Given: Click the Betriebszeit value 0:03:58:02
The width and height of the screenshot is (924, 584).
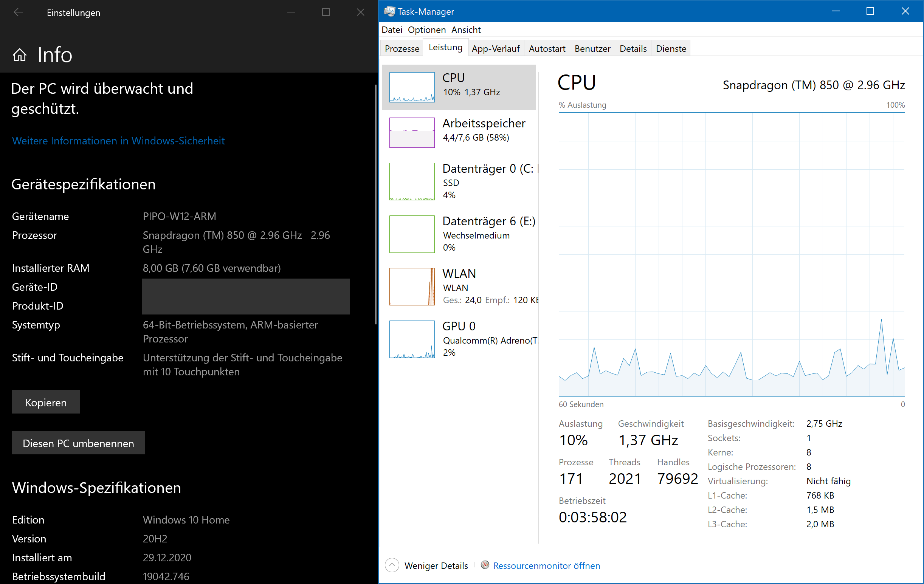Looking at the screenshot, I should (x=592, y=517).
